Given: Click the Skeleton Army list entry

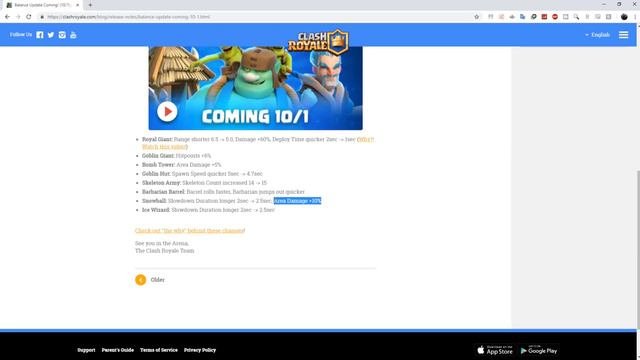Looking at the screenshot, I should (204, 183).
